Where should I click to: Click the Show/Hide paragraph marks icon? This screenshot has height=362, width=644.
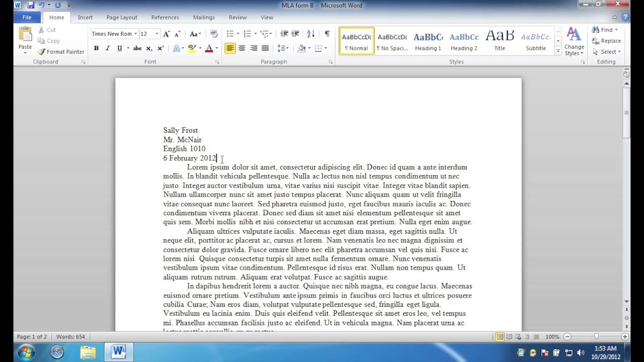coord(327,34)
